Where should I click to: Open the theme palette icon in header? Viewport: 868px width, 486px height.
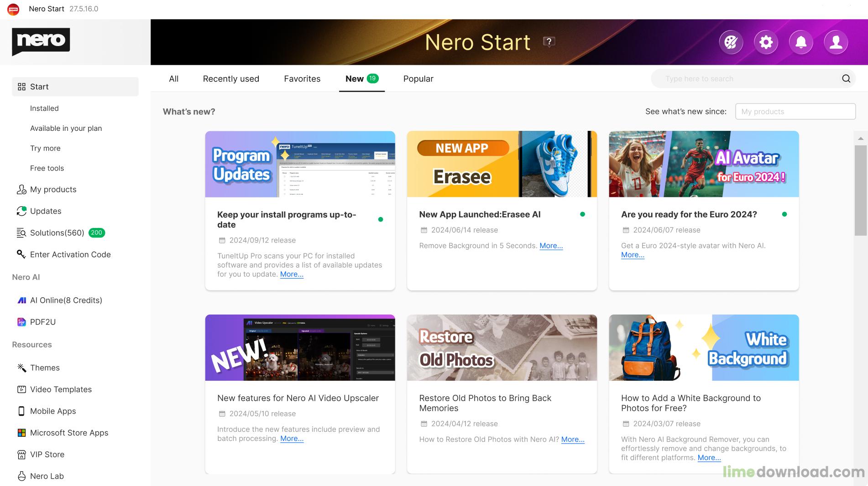(731, 42)
